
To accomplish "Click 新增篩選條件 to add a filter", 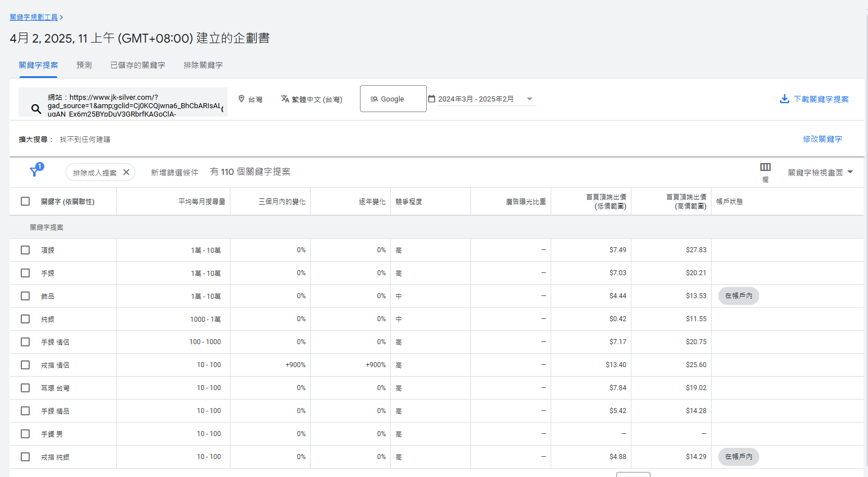I will pyautogui.click(x=174, y=173).
